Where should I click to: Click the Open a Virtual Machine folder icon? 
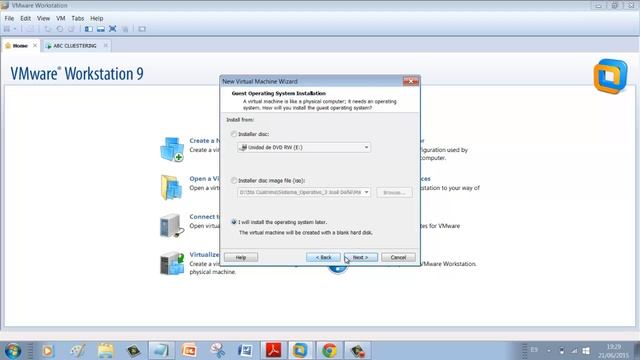(x=172, y=187)
